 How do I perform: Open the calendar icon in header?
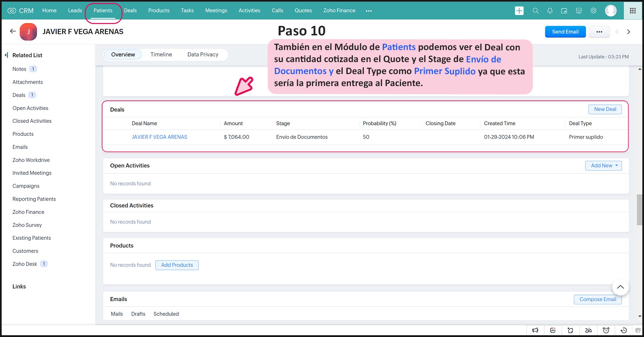click(564, 11)
